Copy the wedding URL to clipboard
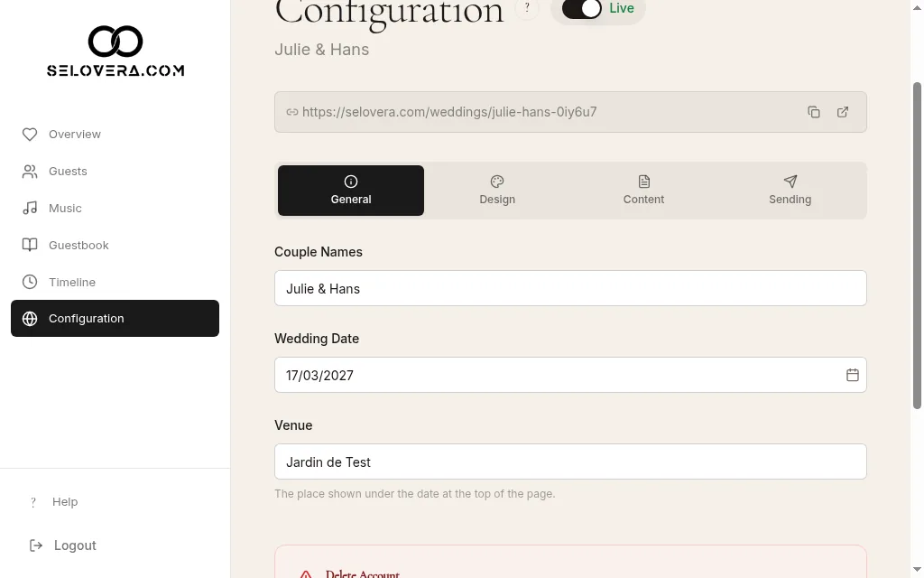The width and height of the screenshot is (924, 578). 814,112
